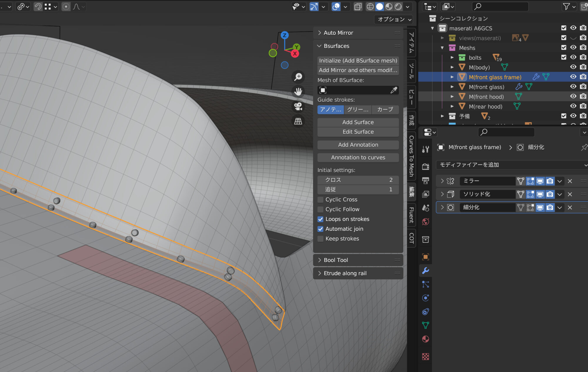Screen dimensions: 588x372
Task: Toggle viewport gizmos icon
Action: tap(314, 6)
